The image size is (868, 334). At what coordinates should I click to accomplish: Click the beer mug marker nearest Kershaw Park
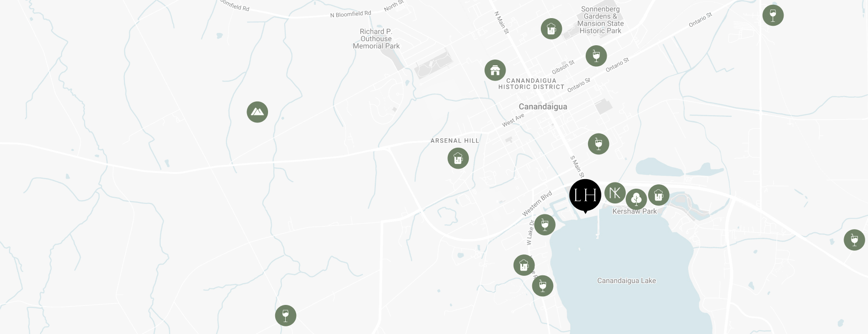(x=659, y=195)
